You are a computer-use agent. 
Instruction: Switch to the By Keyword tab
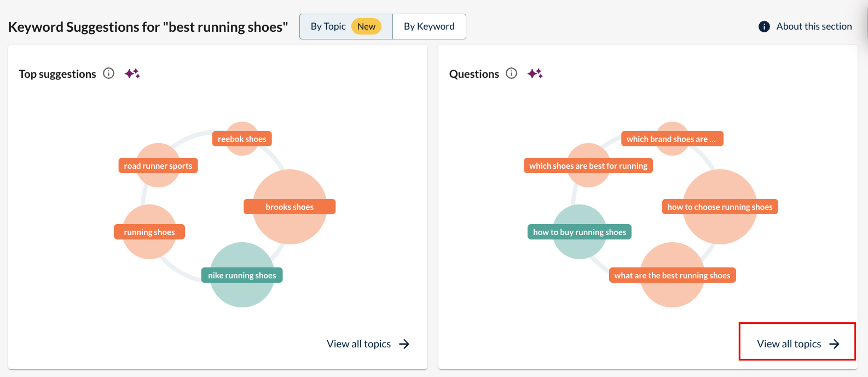tap(429, 26)
